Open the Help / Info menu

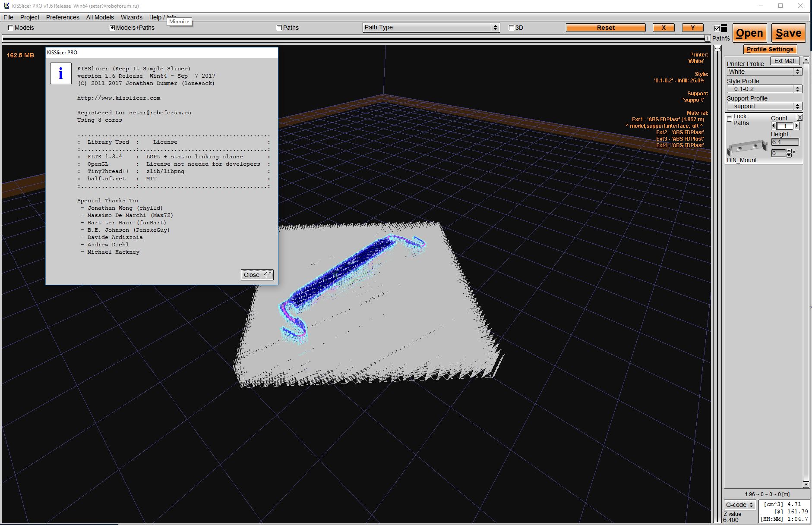click(163, 17)
